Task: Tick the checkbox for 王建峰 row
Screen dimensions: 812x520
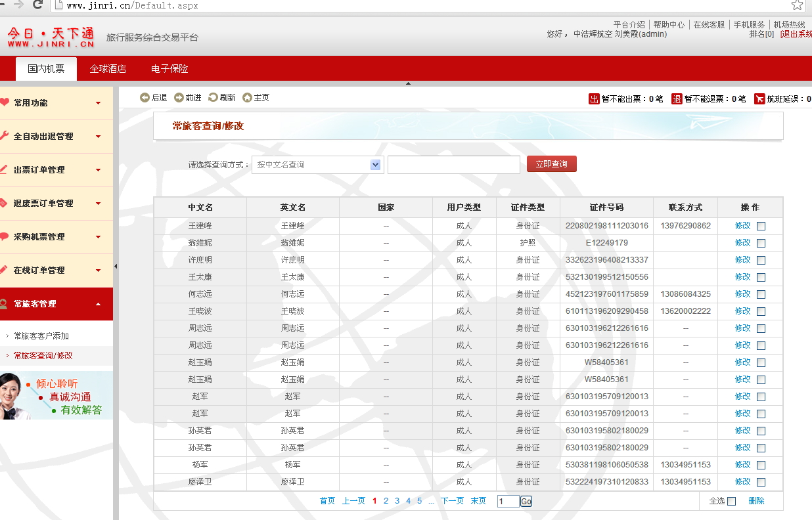Action: [761, 226]
